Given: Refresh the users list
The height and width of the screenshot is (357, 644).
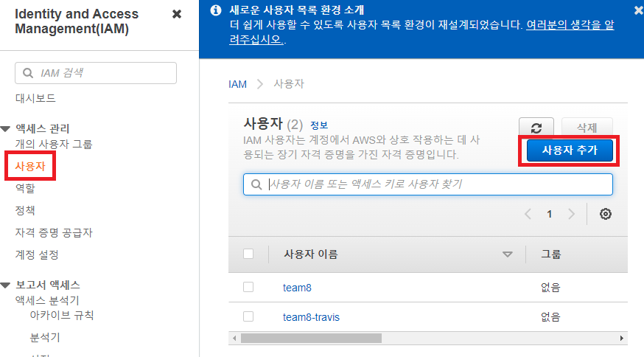Looking at the screenshot, I should (x=536, y=128).
